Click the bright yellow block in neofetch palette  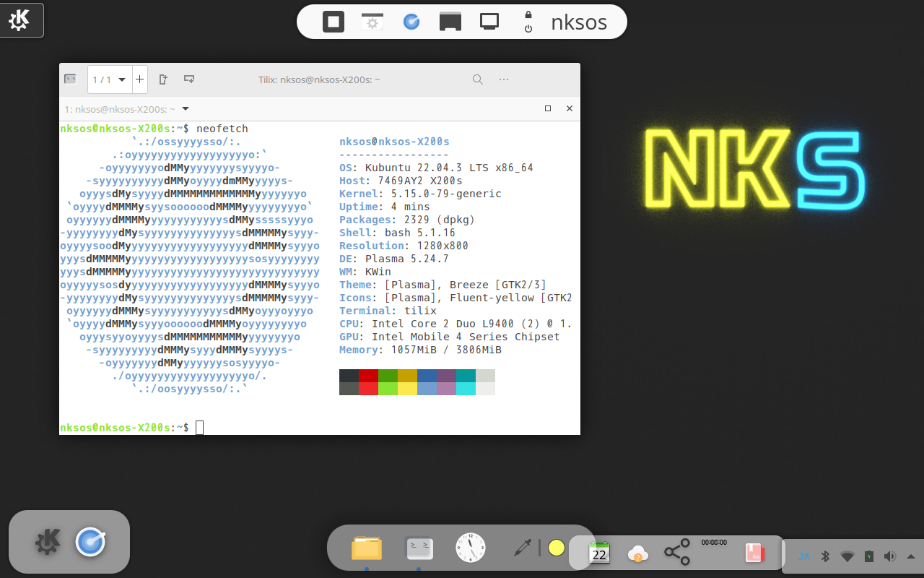click(407, 389)
